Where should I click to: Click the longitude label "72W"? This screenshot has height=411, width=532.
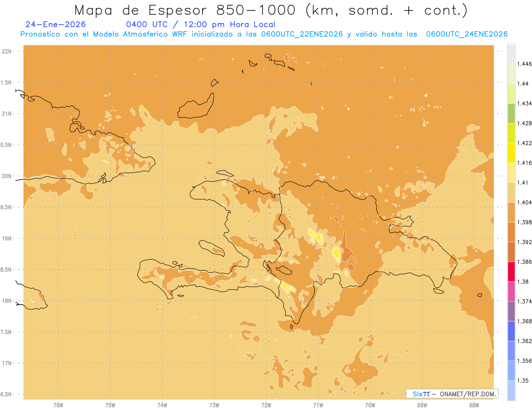coord(266,405)
